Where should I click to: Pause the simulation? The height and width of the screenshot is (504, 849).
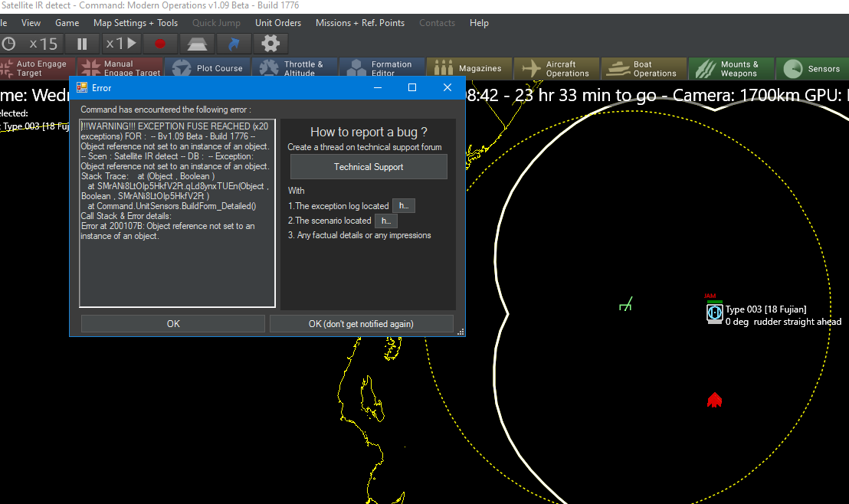coord(82,44)
